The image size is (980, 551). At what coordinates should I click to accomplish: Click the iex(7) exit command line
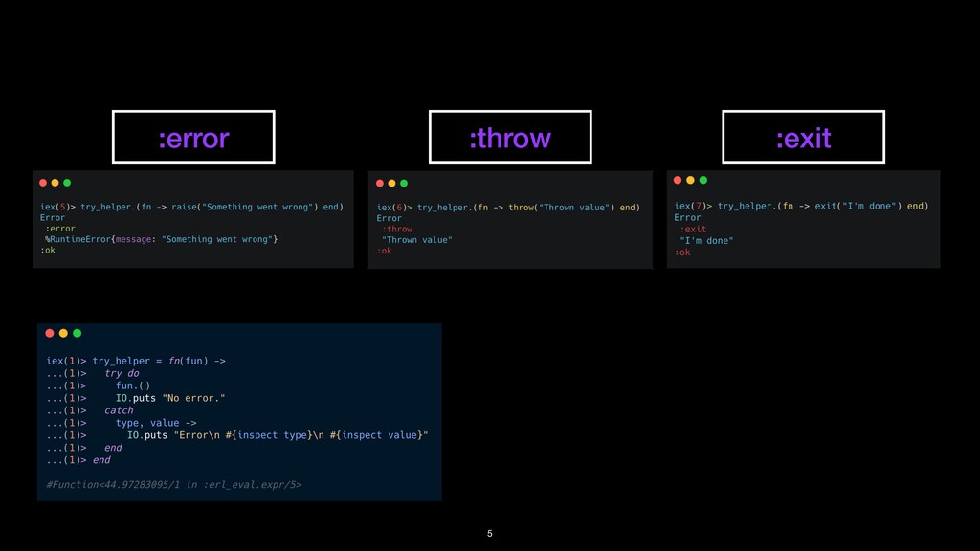click(801, 207)
